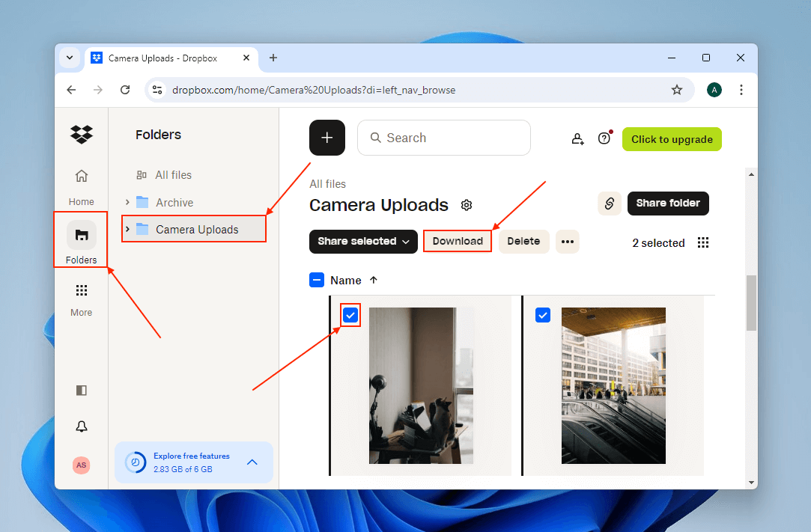This screenshot has height=532, width=811.
Task: Open the help question mark icon
Action: tap(604, 138)
